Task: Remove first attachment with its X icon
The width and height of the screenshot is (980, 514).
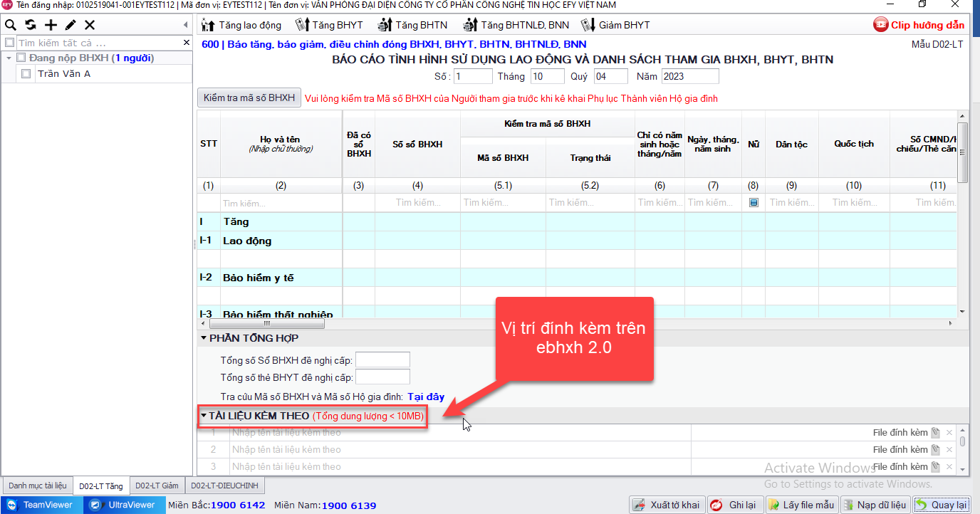Action: 949,433
